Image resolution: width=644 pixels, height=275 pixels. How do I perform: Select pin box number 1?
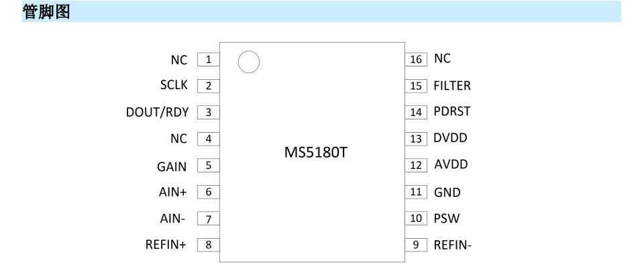click(208, 60)
